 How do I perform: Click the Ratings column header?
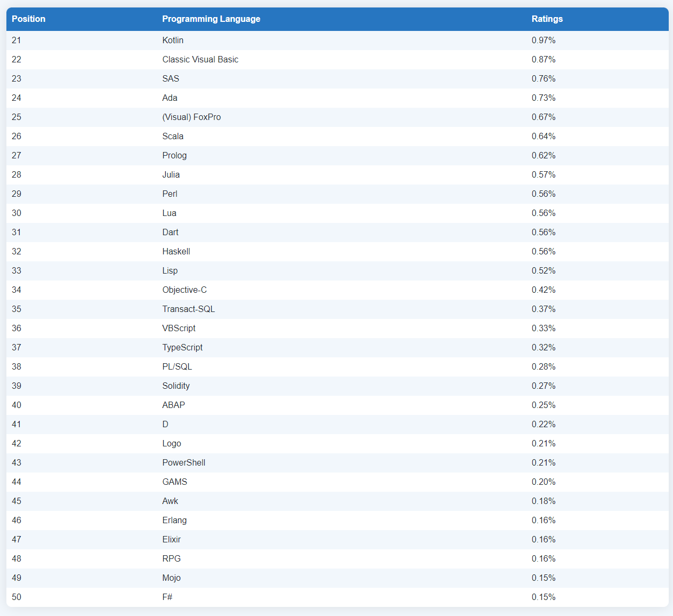pos(547,19)
